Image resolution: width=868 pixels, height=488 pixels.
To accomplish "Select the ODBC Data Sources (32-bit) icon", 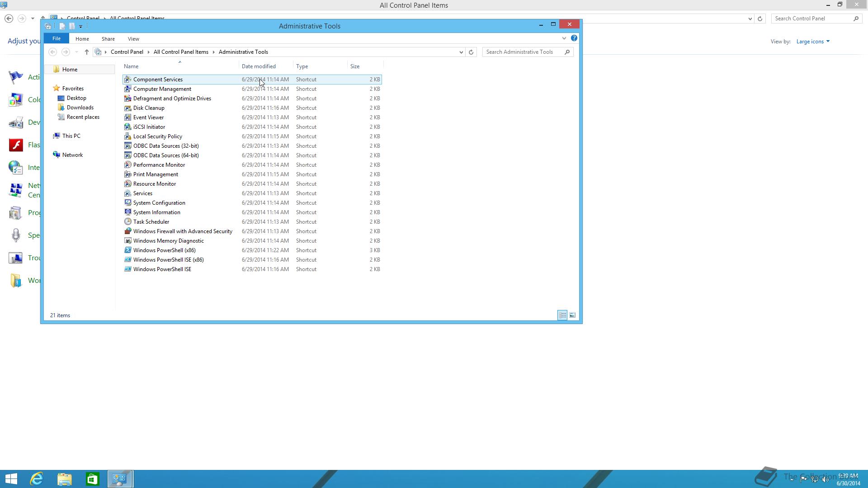I will [127, 146].
